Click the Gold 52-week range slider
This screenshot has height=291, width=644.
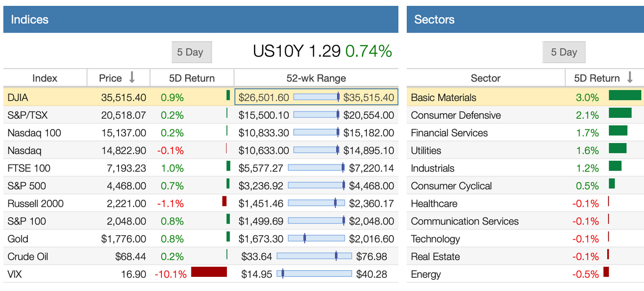[316, 238]
